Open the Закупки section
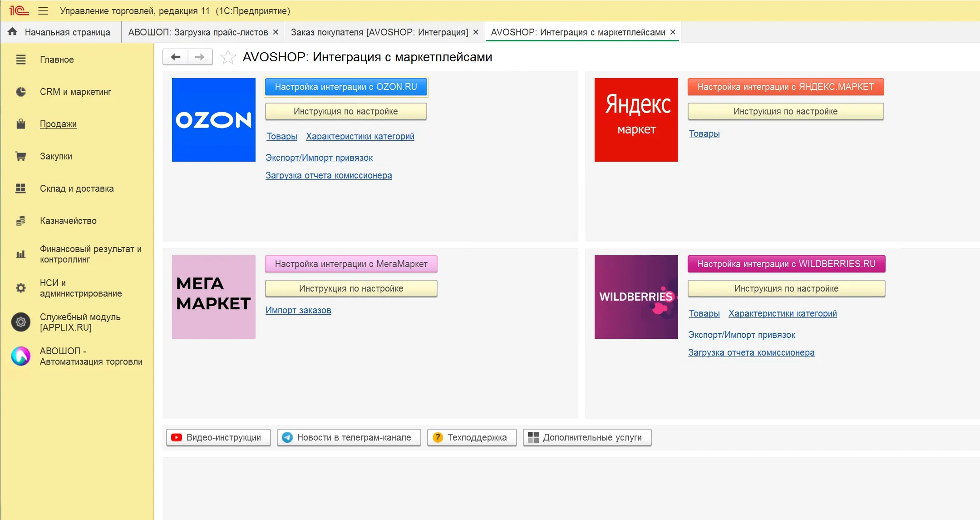This screenshot has height=520, width=980. pyautogui.click(x=56, y=156)
